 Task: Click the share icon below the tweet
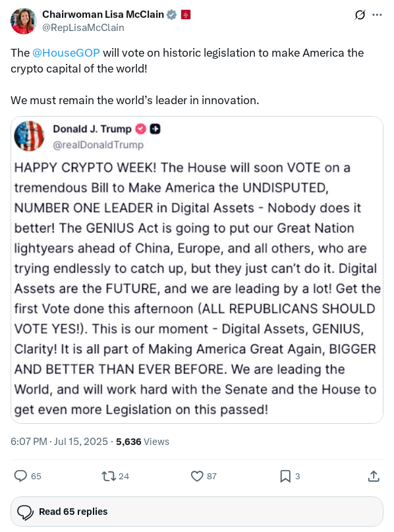(x=374, y=476)
